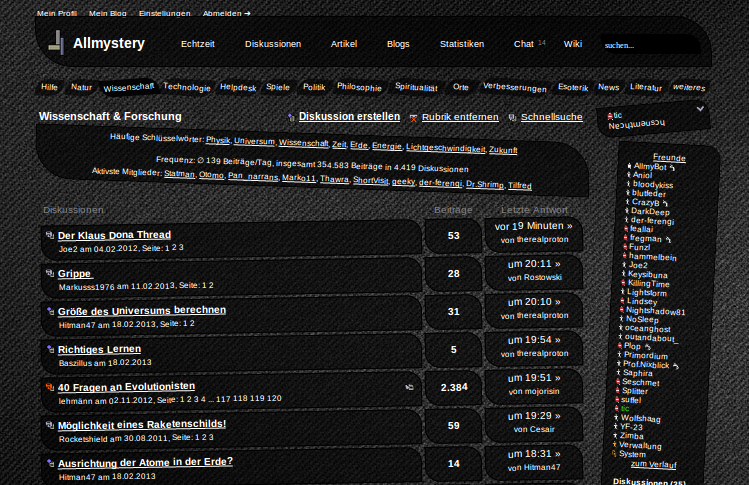The height and width of the screenshot is (485, 749).
Task: Open the Physik keyword link
Action: click(x=217, y=139)
